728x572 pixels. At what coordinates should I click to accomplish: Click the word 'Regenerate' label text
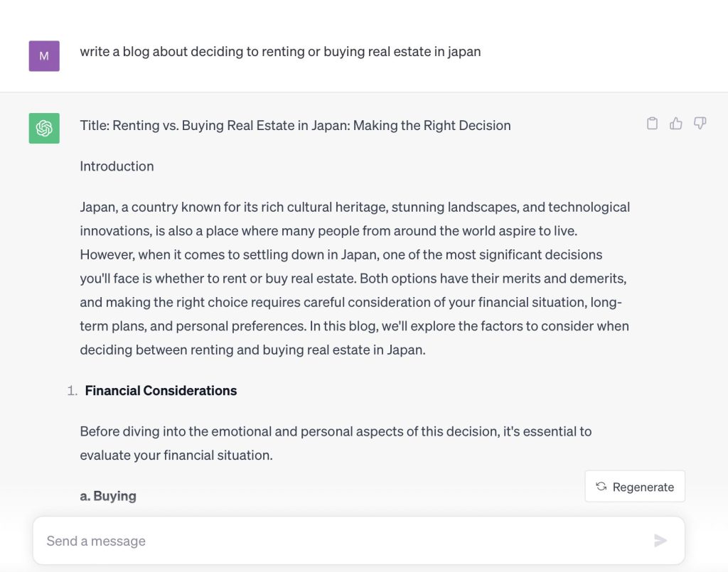643,487
